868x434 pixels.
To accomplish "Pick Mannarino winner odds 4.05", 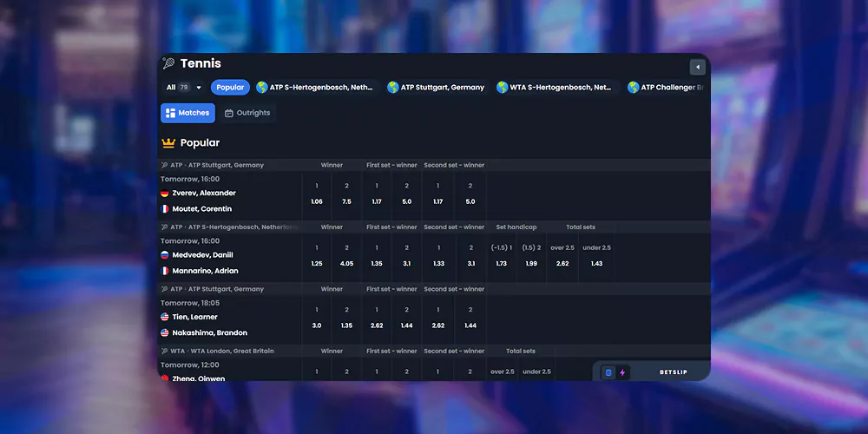I will [346, 264].
